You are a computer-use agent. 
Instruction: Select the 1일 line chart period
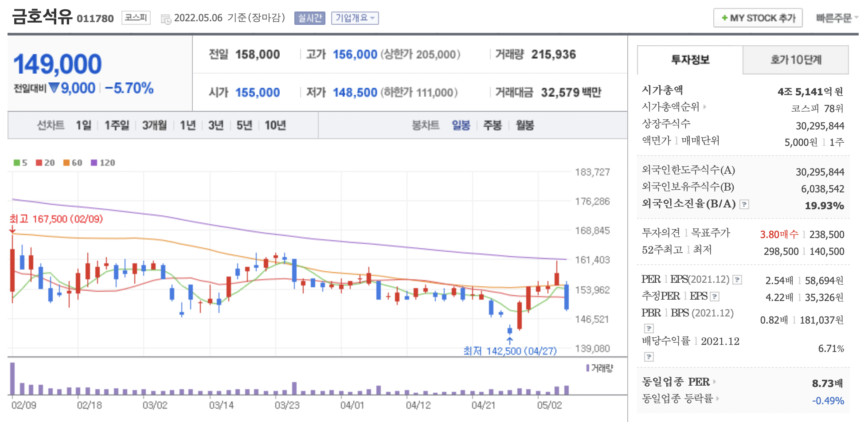pos(83,125)
